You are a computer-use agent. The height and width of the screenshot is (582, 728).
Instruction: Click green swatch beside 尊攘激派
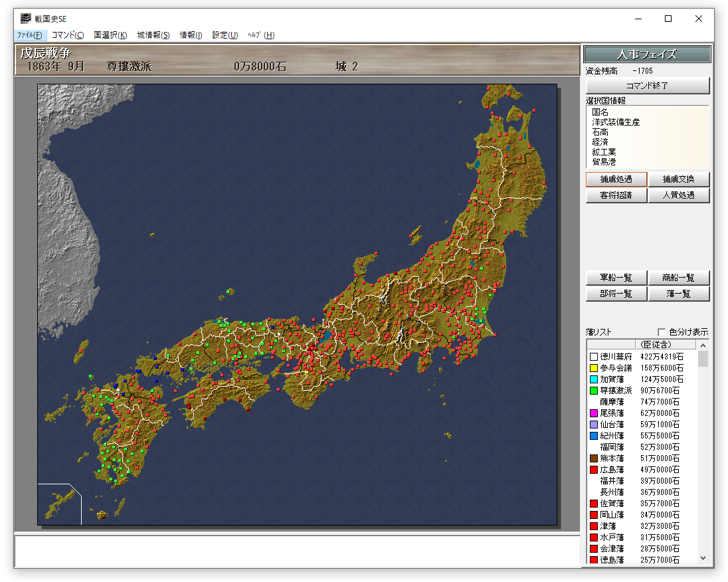(593, 391)
